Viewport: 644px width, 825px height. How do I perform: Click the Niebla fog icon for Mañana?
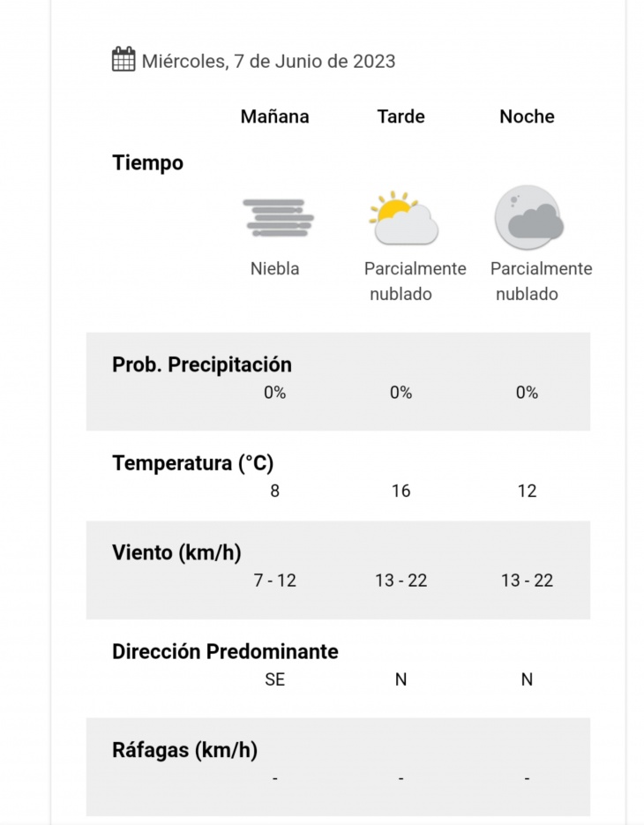tap(278, 218)
